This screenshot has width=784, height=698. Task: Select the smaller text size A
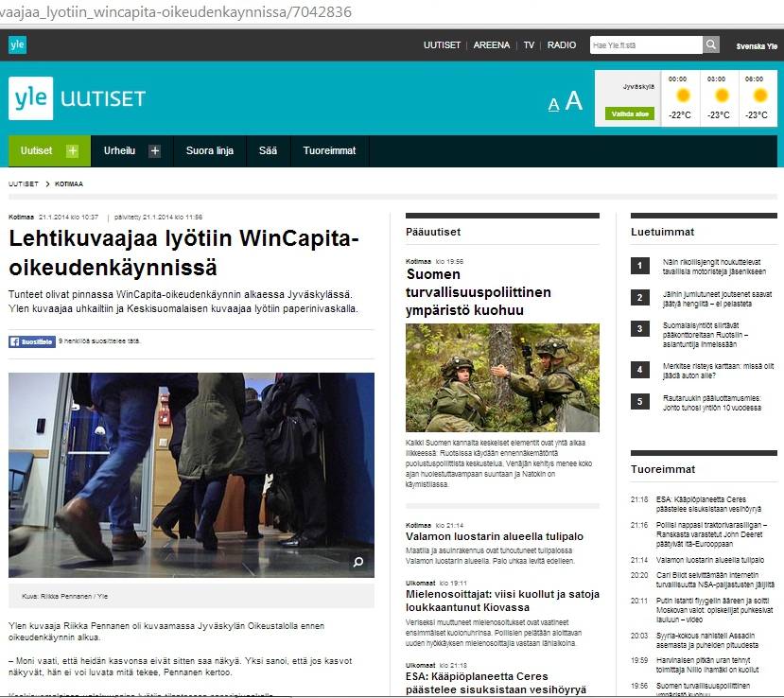(x=554, y=104)
